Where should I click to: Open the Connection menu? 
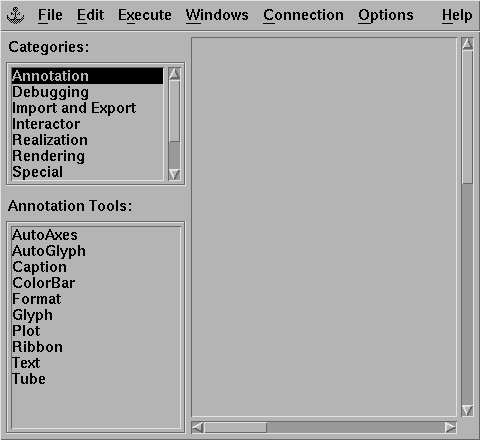tap(303, 15)
